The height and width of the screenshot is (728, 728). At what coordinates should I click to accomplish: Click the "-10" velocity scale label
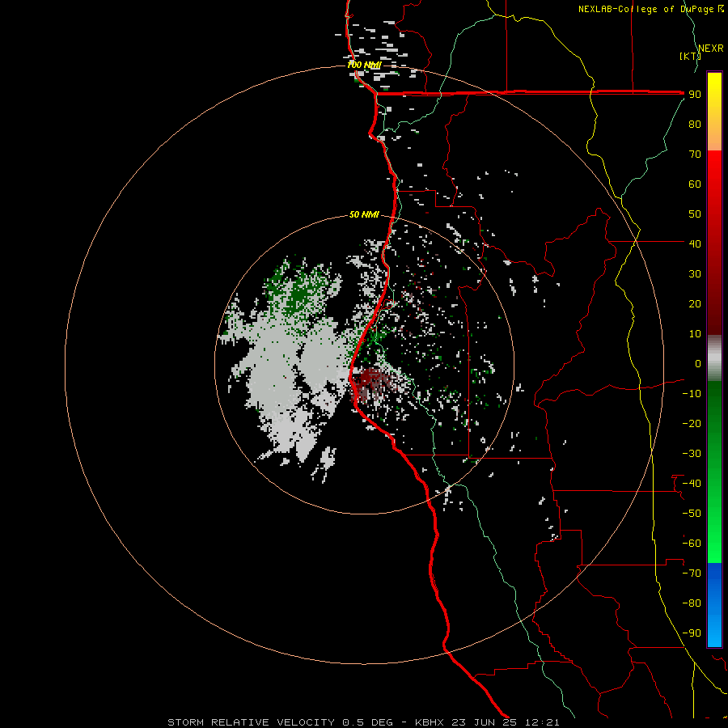tap(692, 394)
